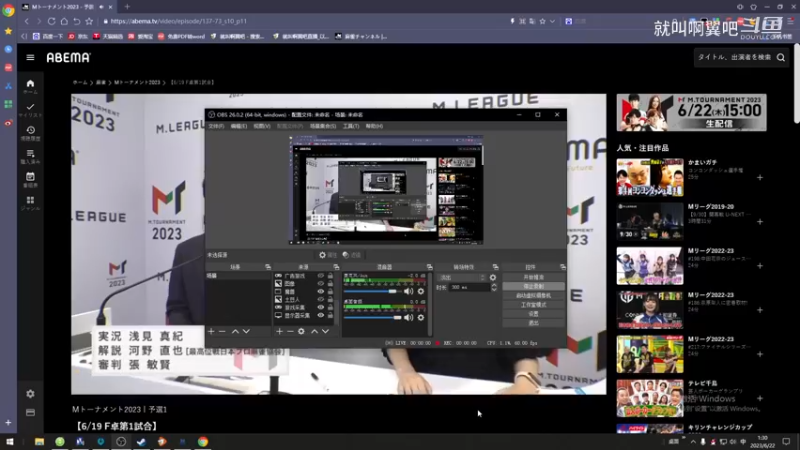
Task: Go to ABEMA Home in the sidebar
Action: (x=30, y=86)
